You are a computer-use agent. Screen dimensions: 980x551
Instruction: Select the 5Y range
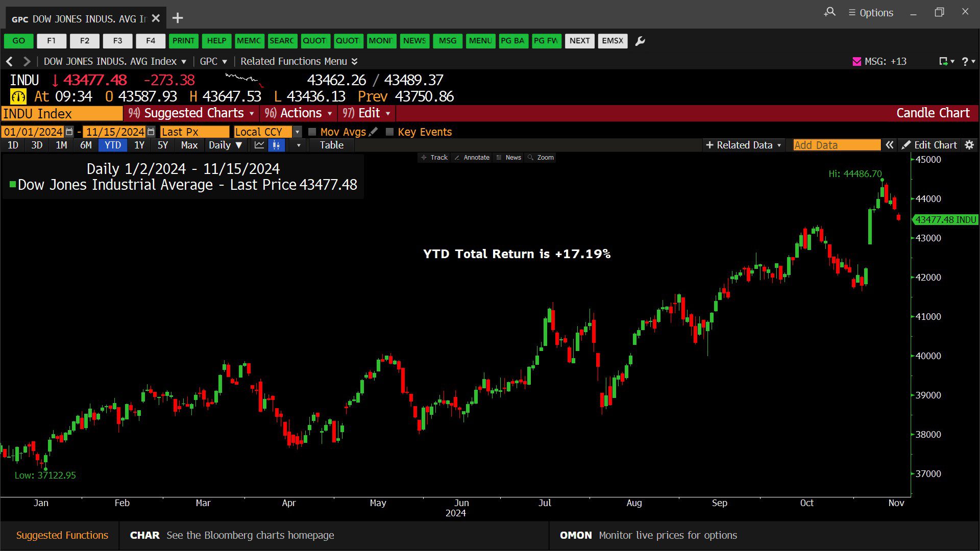163,145
